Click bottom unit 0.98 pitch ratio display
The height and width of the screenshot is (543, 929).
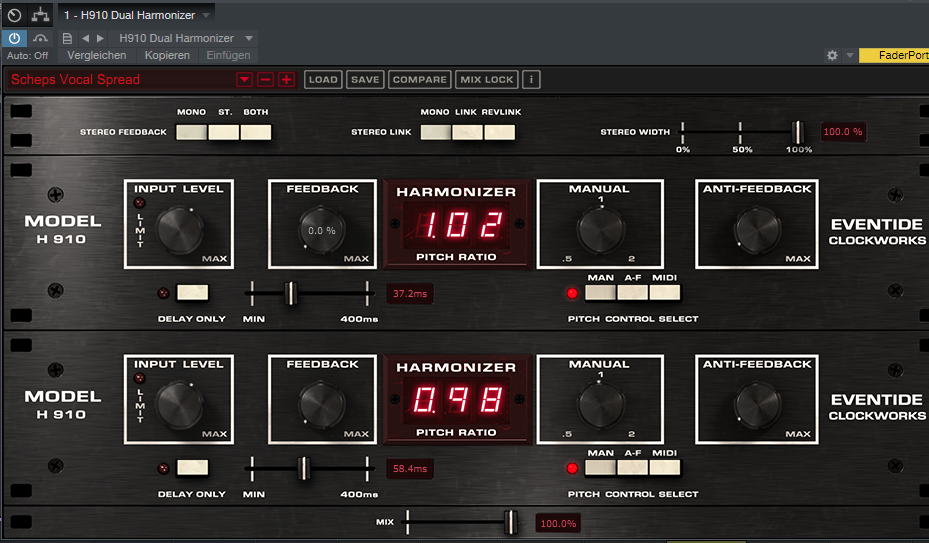pos(456,400)
